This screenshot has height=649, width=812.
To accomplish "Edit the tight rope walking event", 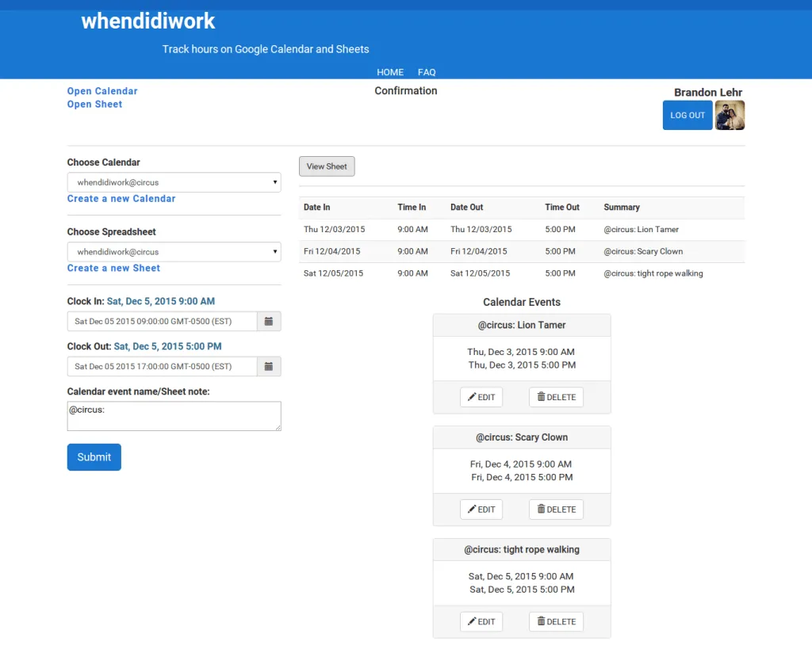I will pyautogui.click(x=481, y=622).
